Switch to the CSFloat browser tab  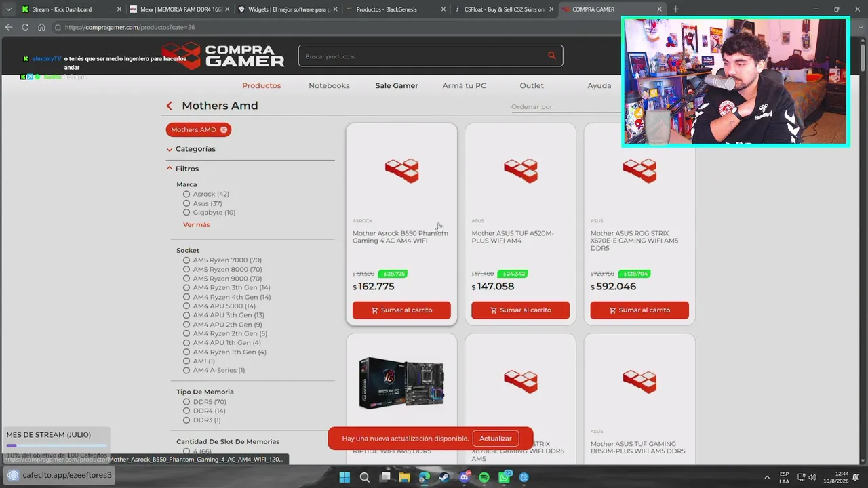[x=503, y=9]
